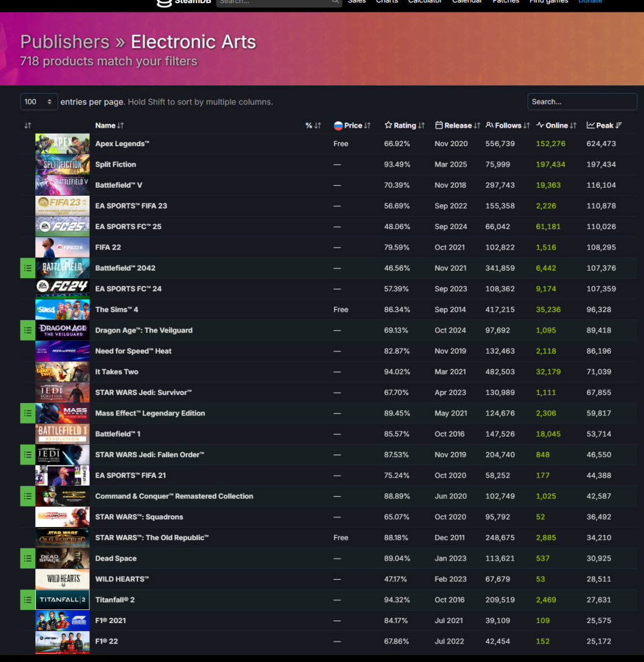Open the It Takes Two title link

116,372
